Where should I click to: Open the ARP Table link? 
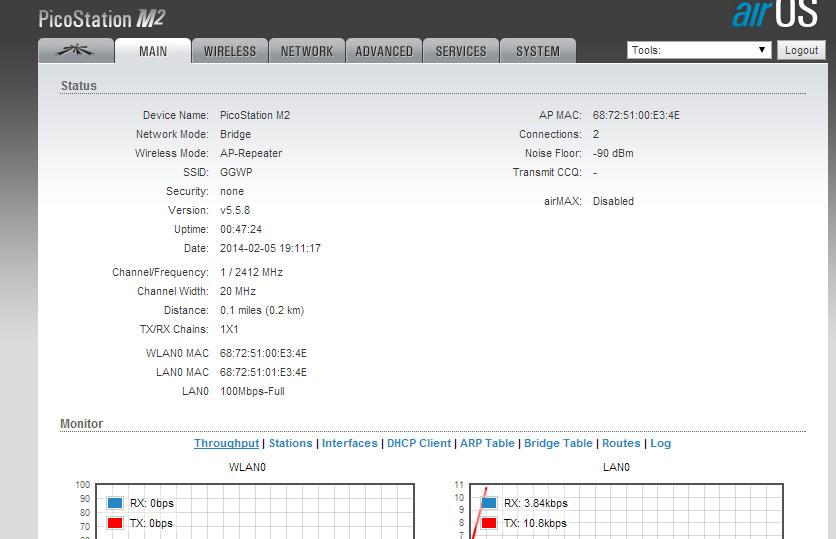[487, 443]
